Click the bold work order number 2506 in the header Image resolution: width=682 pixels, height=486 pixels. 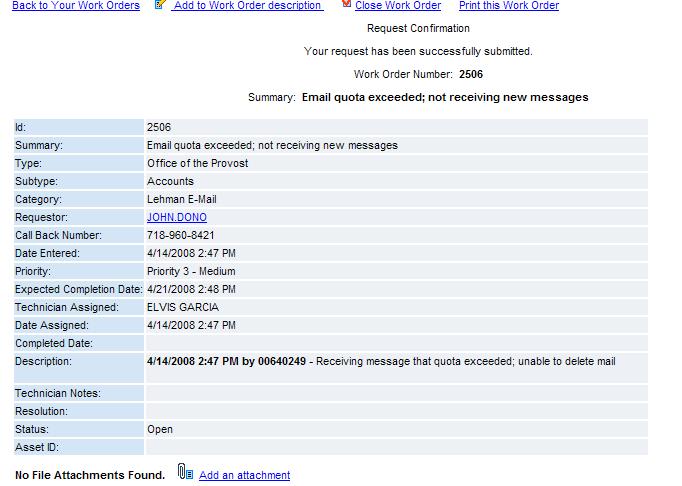(x=472, y=74)
